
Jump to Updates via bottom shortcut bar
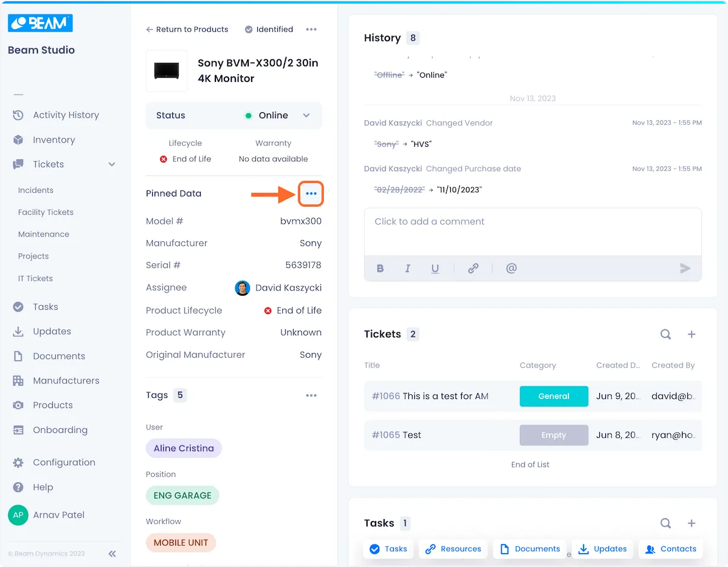602,549
